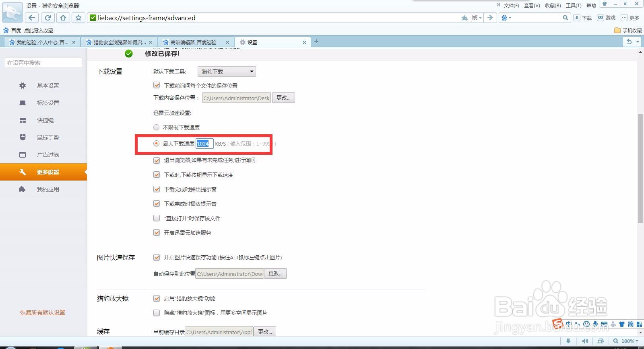Open Sogou emoji smiley icon
The width and height of the screenshot is (644, 349).
pyautogui.click(x=586, y=324)
